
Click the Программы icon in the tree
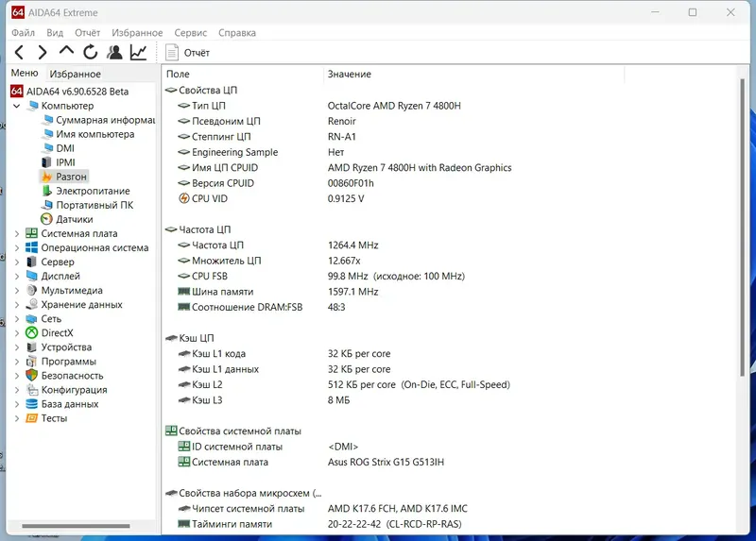tap(32, 362)
